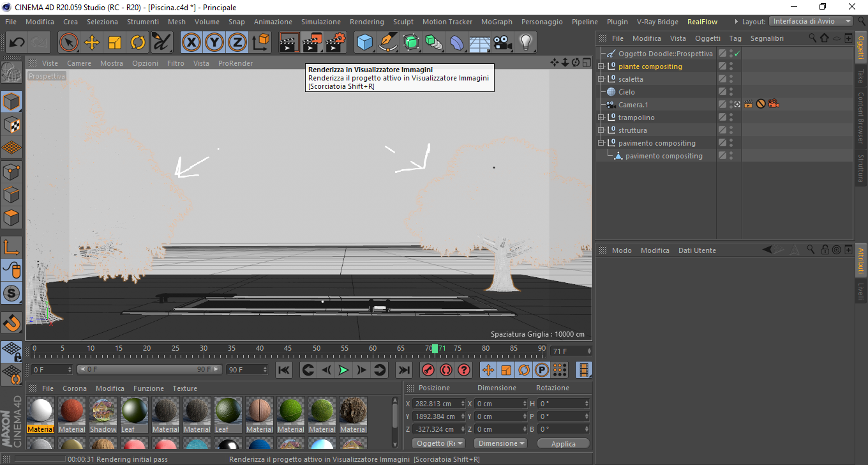Open the Render View clapperboard icon
Screen dimensions: 868x465
pyautogui.click(x=289, y=43)
